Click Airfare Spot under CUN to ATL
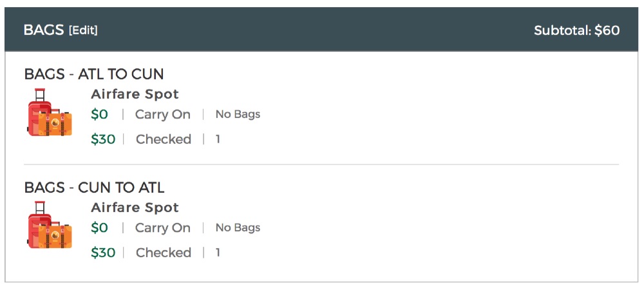Viewport: 644px width, 288px height. click(135, 207)
